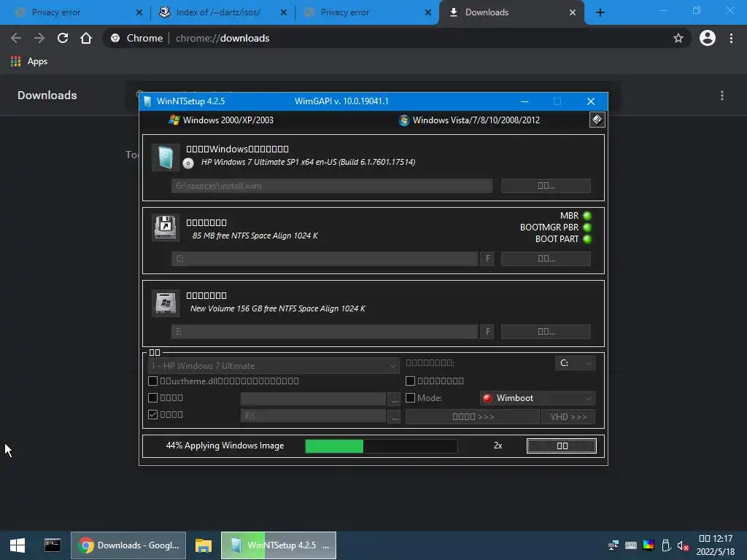Click the F format button next to boot drive
Image resolution: width=747 pixels, height=560 pixels.
487,259
